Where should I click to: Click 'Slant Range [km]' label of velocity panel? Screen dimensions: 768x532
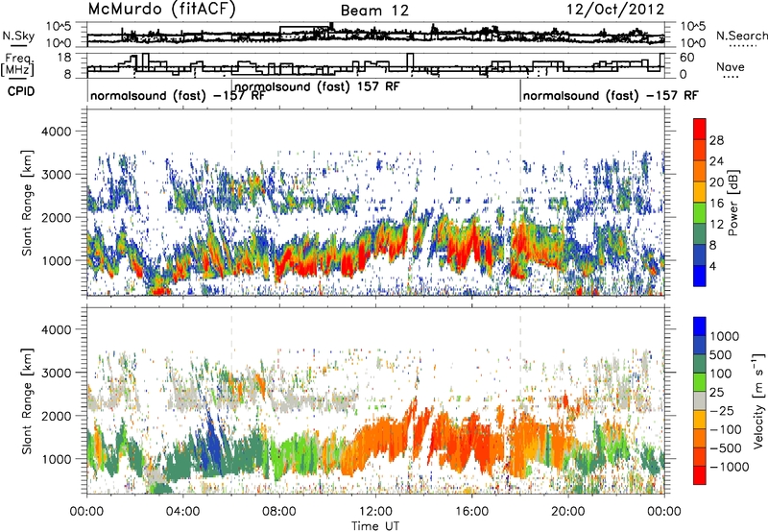(x=27, y=400)
